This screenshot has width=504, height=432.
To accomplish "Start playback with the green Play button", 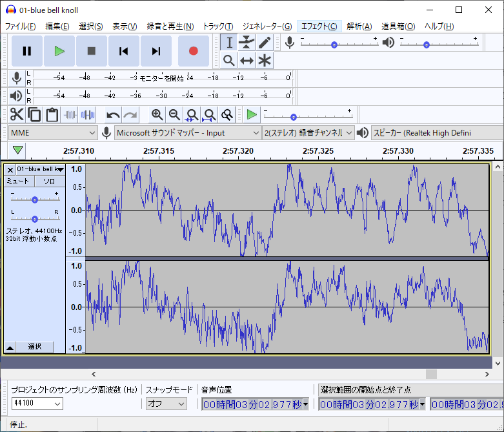I will (x=59, y=51).
